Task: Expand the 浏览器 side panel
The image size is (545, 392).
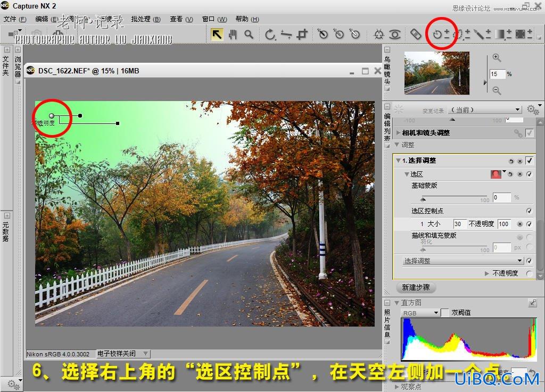Action: [18, 50]
